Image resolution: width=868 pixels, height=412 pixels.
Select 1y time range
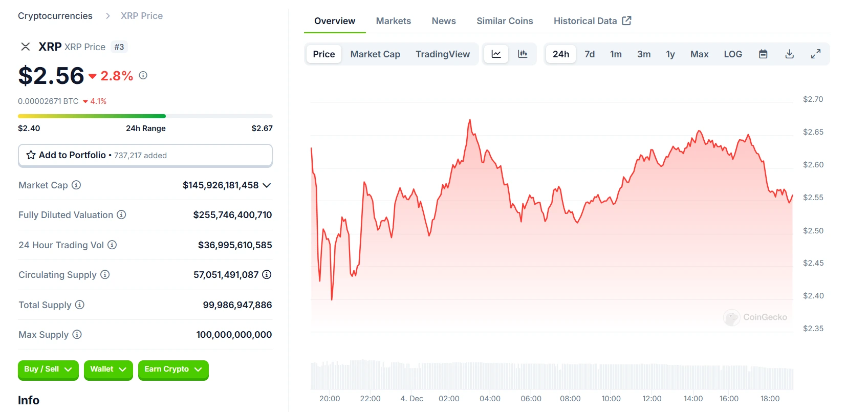[670, 54]
